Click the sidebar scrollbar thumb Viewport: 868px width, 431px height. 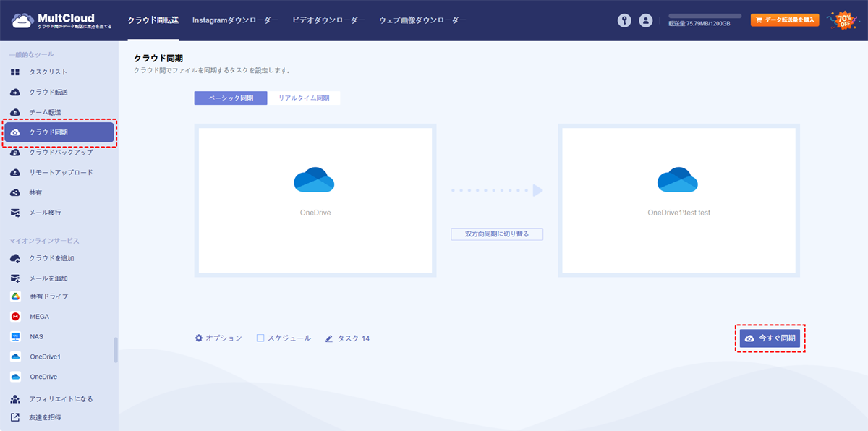click(116, 350)
